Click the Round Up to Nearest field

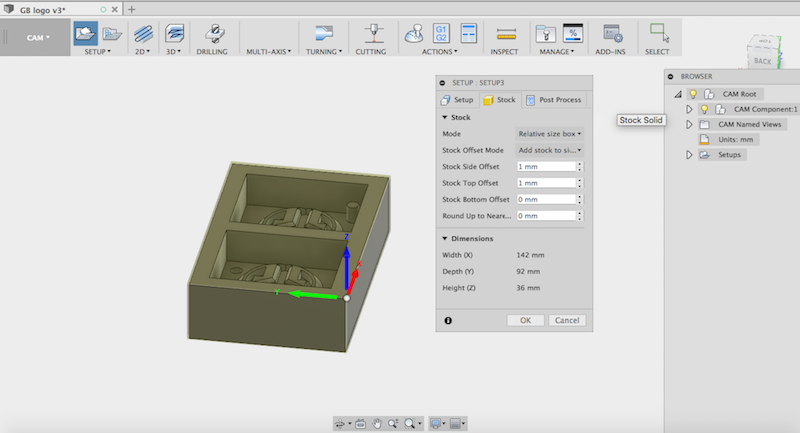pyautogui.click(x=546, y=216)
